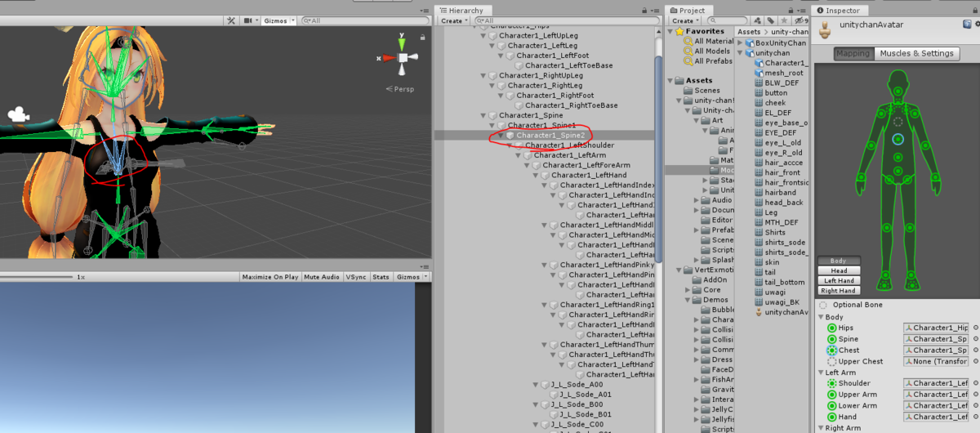
Task: Expand the Audio folder in Project
Action: pos(697,199)
